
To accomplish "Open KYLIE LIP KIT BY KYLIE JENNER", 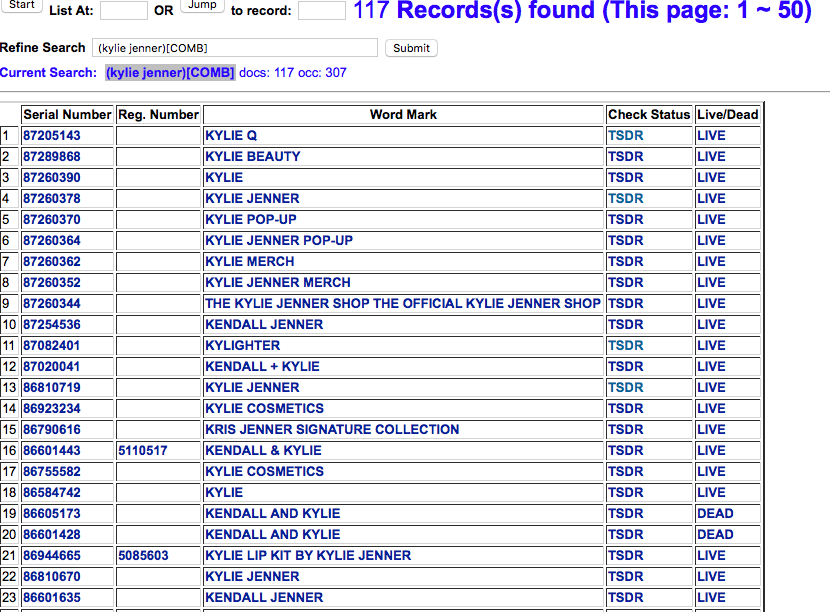I will click(308, 555).
